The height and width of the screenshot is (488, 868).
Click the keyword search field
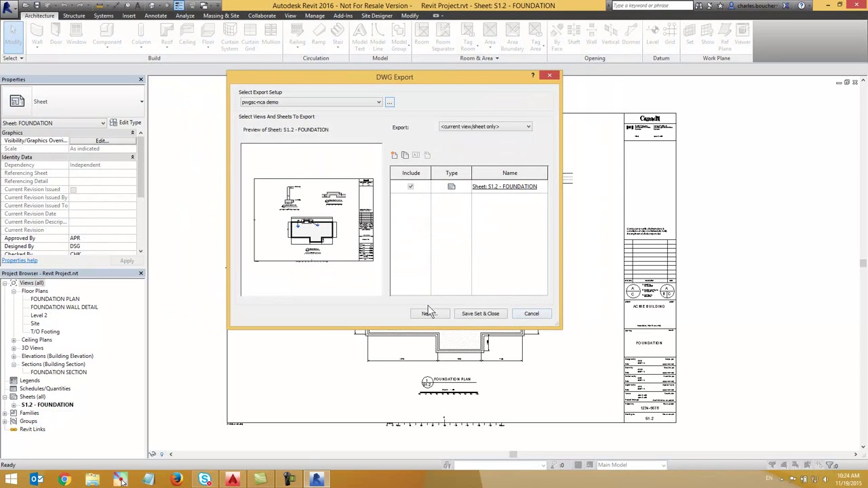pyautogui.click(x=652, y=5)
